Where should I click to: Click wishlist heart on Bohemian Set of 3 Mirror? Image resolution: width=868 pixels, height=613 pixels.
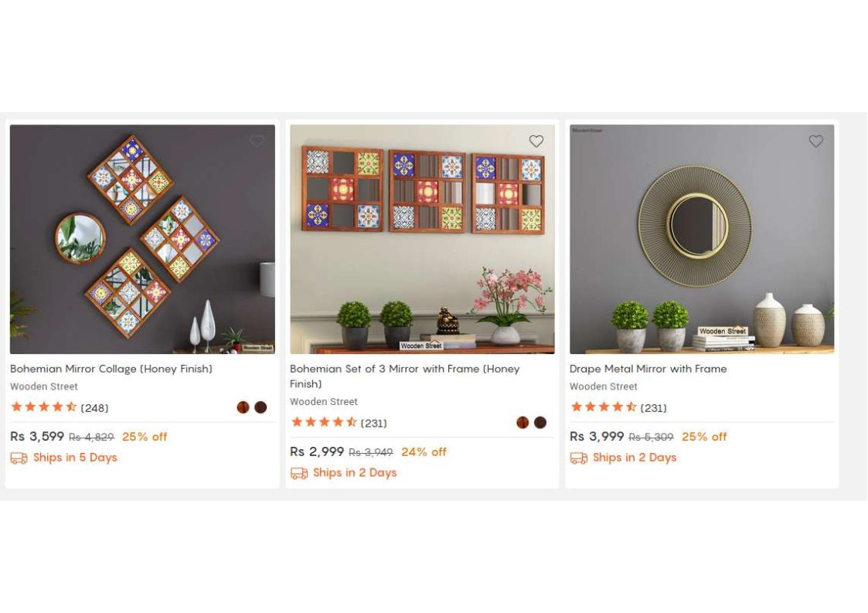536,141
